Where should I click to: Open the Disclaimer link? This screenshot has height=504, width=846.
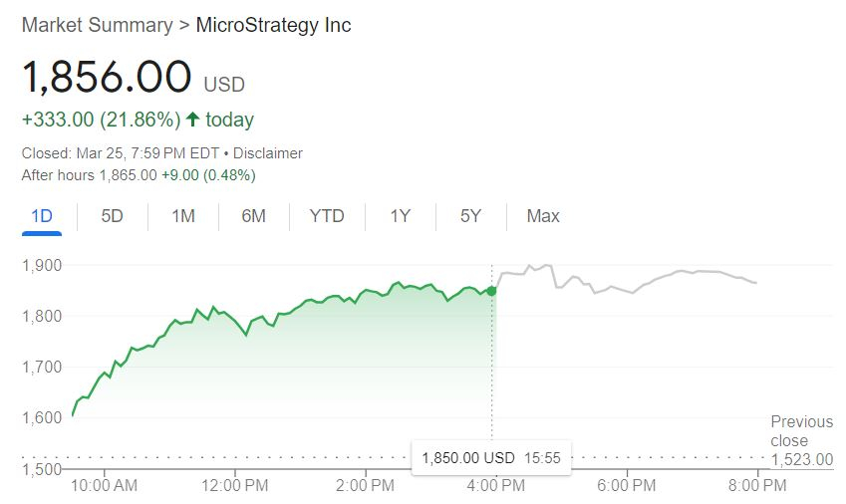tap(267, 153)
